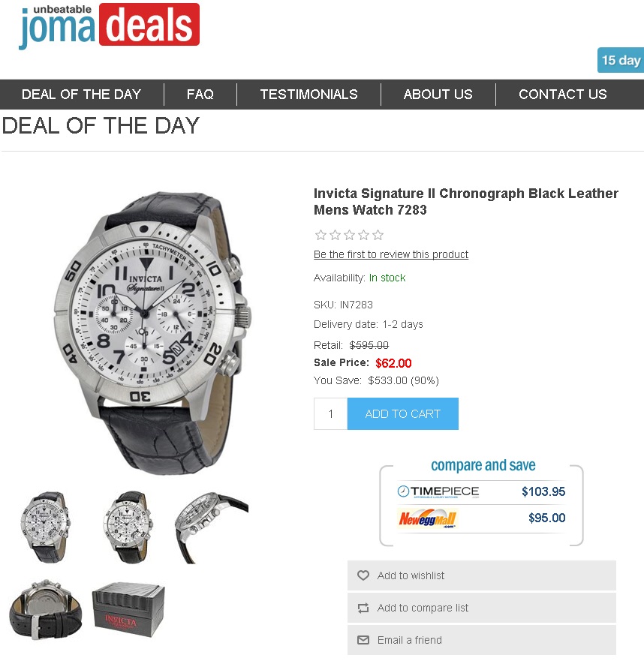The height and width of the screenshot is (670, 644).
Task: Go to Testimonials in the navigation bar
Action: (x=308, y=94)
